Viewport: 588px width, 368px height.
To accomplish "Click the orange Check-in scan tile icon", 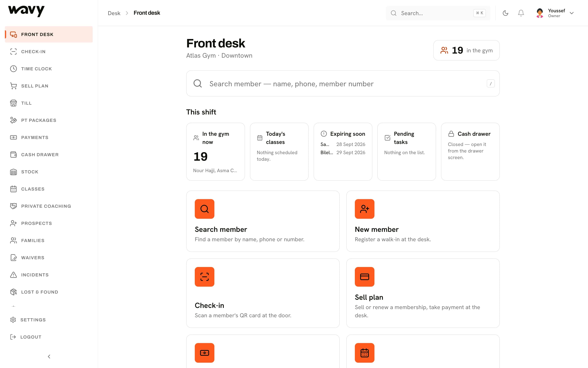I will (x=205, y=277).
